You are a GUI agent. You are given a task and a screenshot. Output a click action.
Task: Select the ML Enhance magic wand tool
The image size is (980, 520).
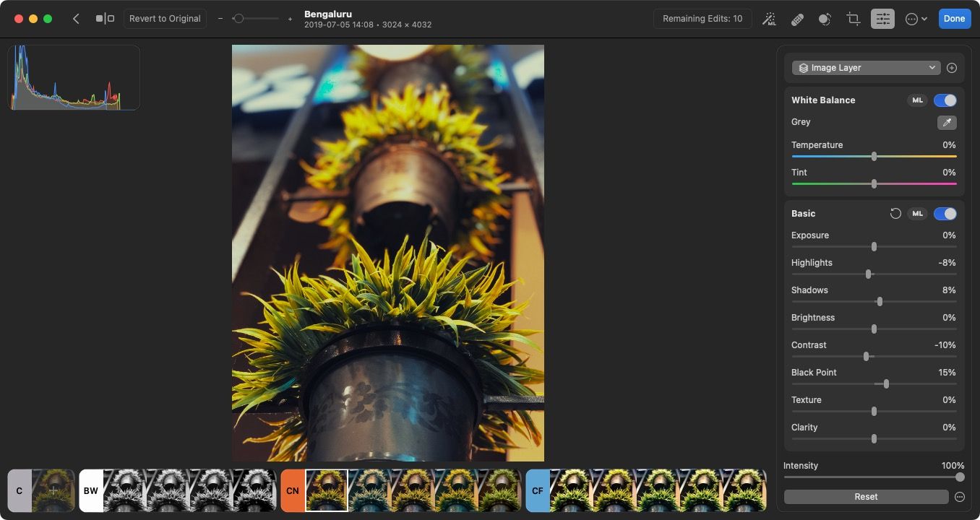(769, 19)
